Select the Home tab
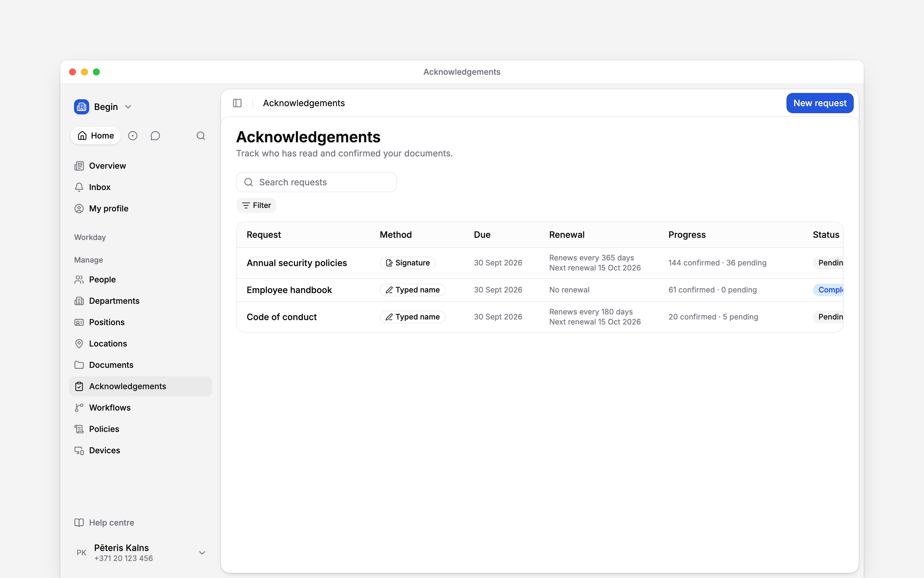This screenshot has width=924, height=578. 95,136
